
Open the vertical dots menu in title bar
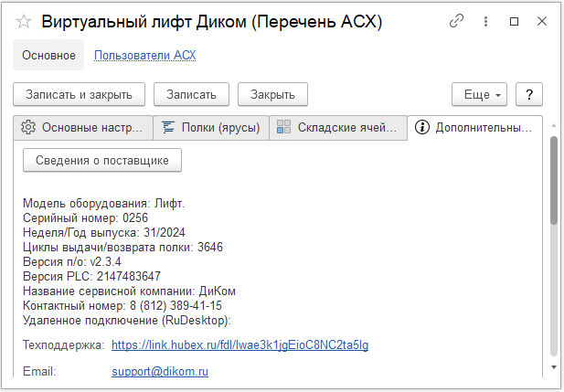pos(484,21)
